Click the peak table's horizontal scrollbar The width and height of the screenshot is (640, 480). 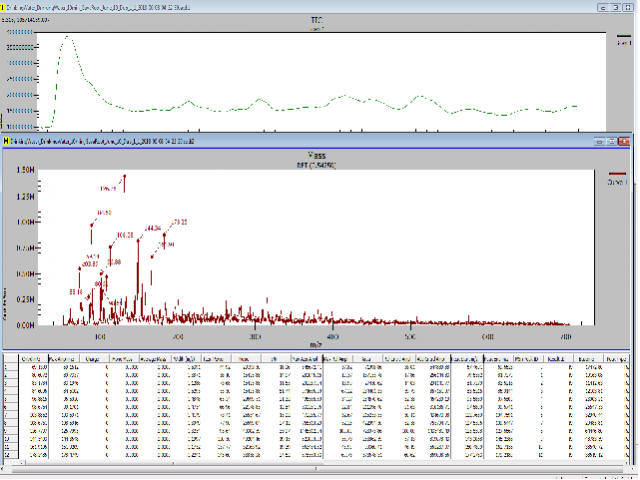coord(322,463)
